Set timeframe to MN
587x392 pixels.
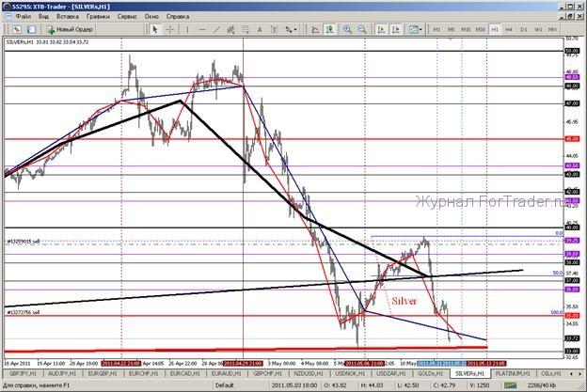(x=552, y=29)
